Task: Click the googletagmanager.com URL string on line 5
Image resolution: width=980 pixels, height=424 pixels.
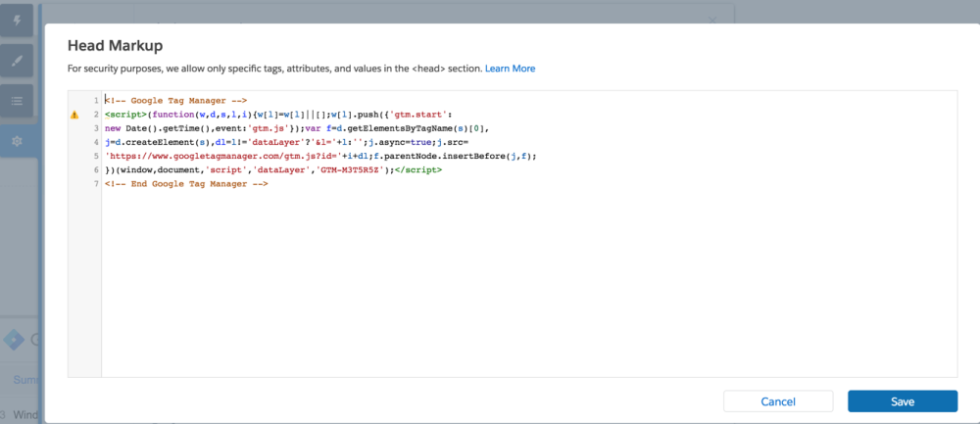Action: (222, 156)
